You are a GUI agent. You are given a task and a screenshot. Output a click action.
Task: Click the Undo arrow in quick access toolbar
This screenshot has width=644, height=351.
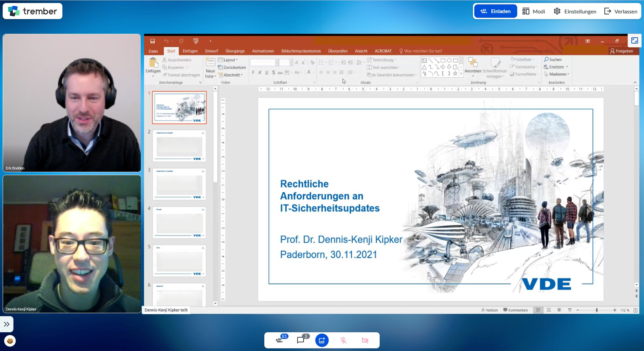click(x=166, y=41)
